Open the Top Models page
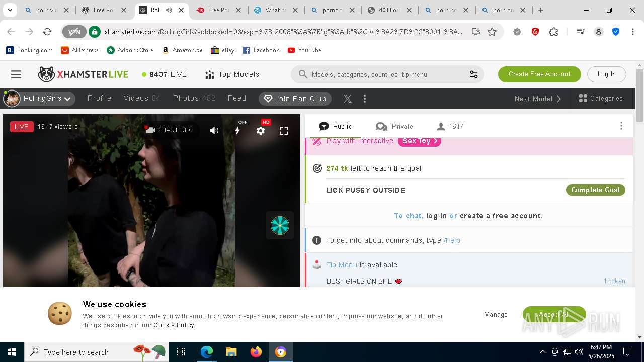The height and width of the screenshot is (362, 644). [232, 74]
